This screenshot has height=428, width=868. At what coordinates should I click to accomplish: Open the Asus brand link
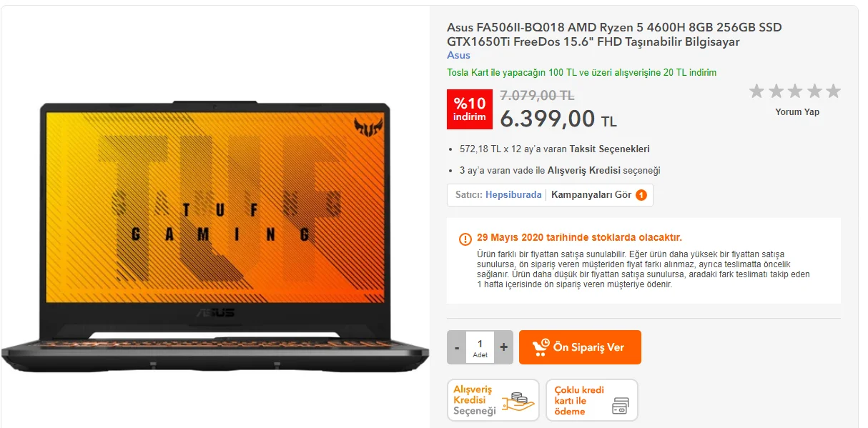[x=458, y=55]
